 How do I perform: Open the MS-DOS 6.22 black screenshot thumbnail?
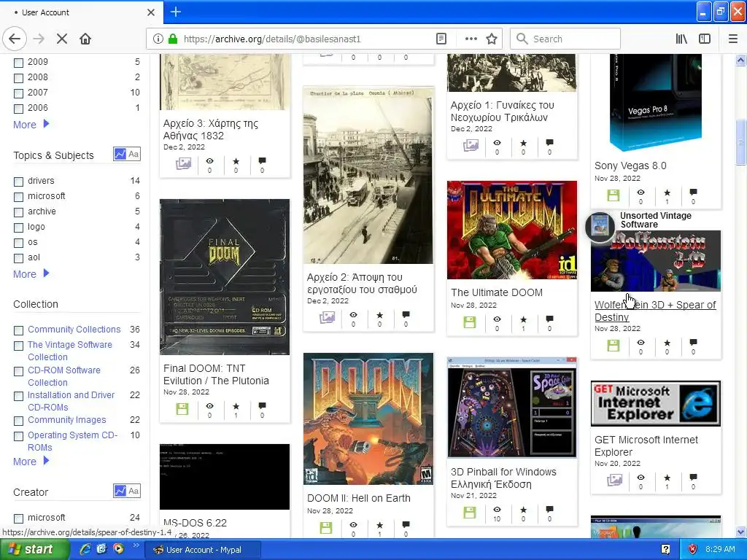click(x=225, y=477)
